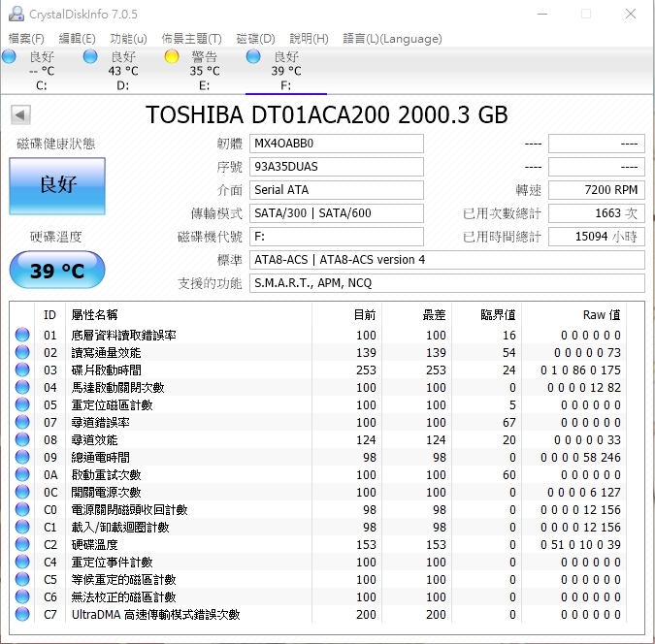Select the 底層資料讀取錯誤率 attribute name
This screenshot has height=644, width=655.
coord(123,335)
